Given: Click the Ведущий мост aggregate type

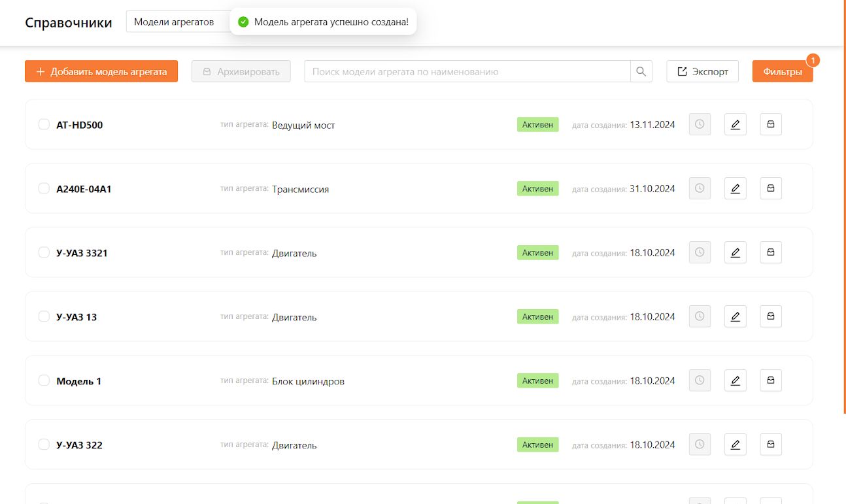Looking at the screenshot, I should [x=303, y=125].
